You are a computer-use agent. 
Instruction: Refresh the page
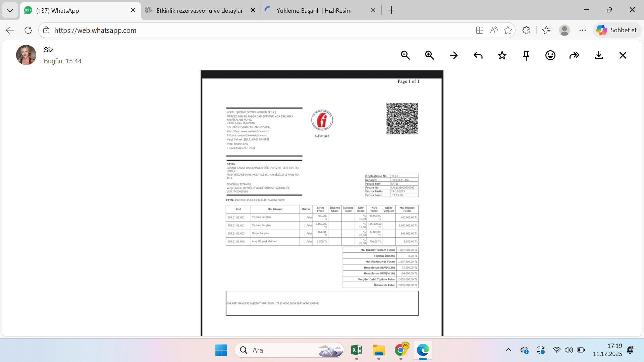[x=28, y=30]
